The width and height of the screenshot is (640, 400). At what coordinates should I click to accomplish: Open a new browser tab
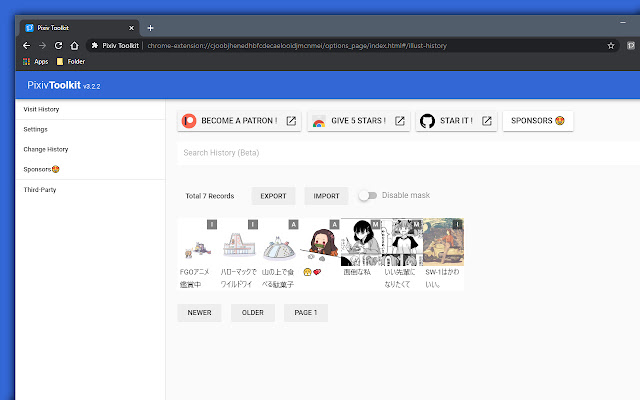coord(150,27)
